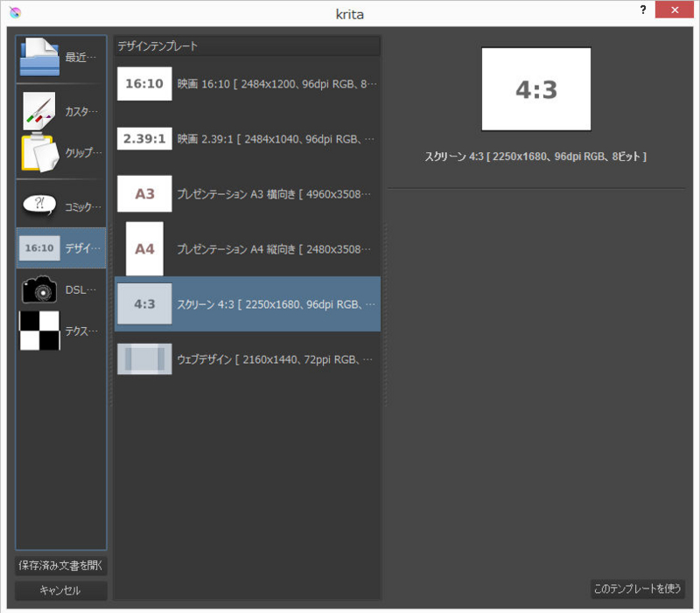The width and height of the screenshot is (700, 613).
Task: Select プレゼンテーション A4 縦向き template row
Action: pyautogui.click(x=248, y=248)
